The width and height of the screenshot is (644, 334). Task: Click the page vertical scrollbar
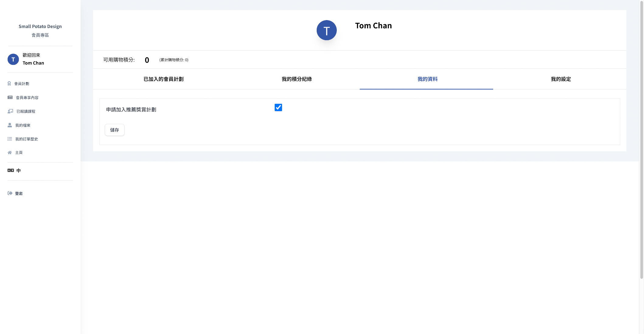(641, 140)
